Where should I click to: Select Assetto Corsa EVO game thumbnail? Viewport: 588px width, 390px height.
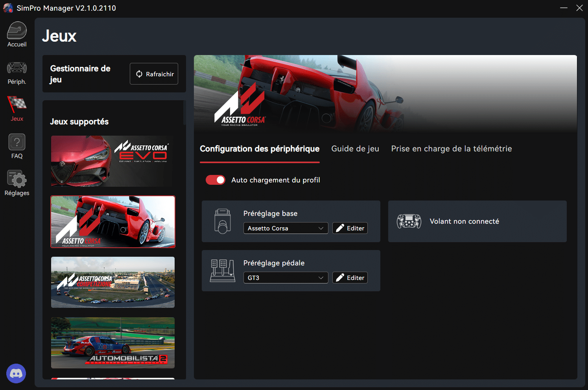113,161
